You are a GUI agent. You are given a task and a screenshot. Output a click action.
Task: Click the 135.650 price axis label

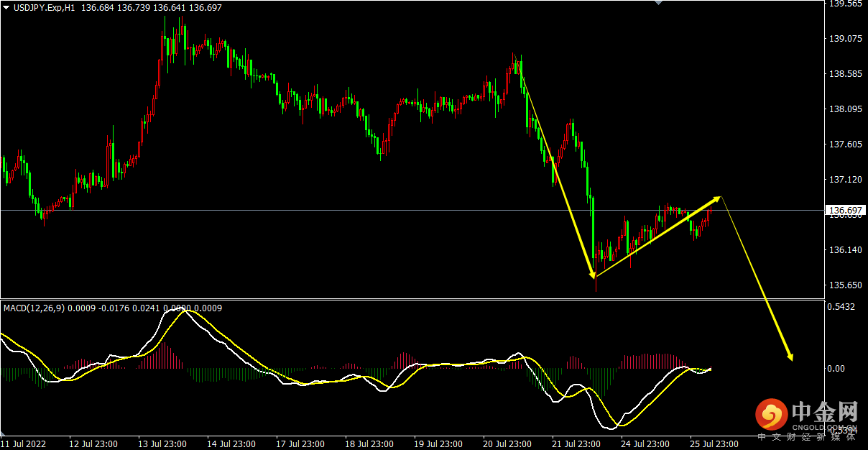[x=845, y=285]
